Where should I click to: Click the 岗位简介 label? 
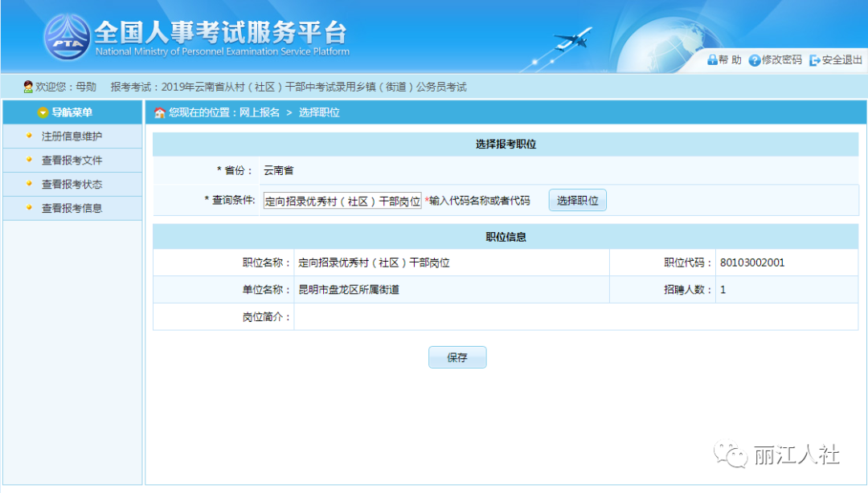tap(267, 317)
